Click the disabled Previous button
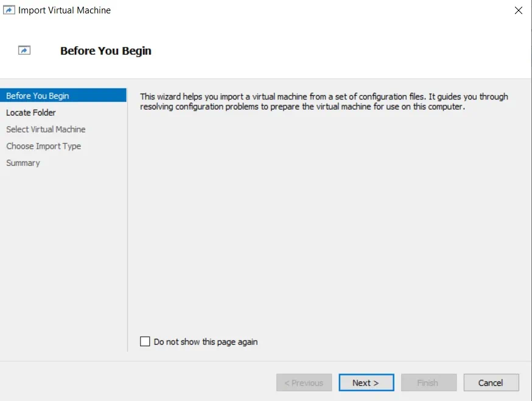This screenshot has width=532, height=401. click(304, 383)
